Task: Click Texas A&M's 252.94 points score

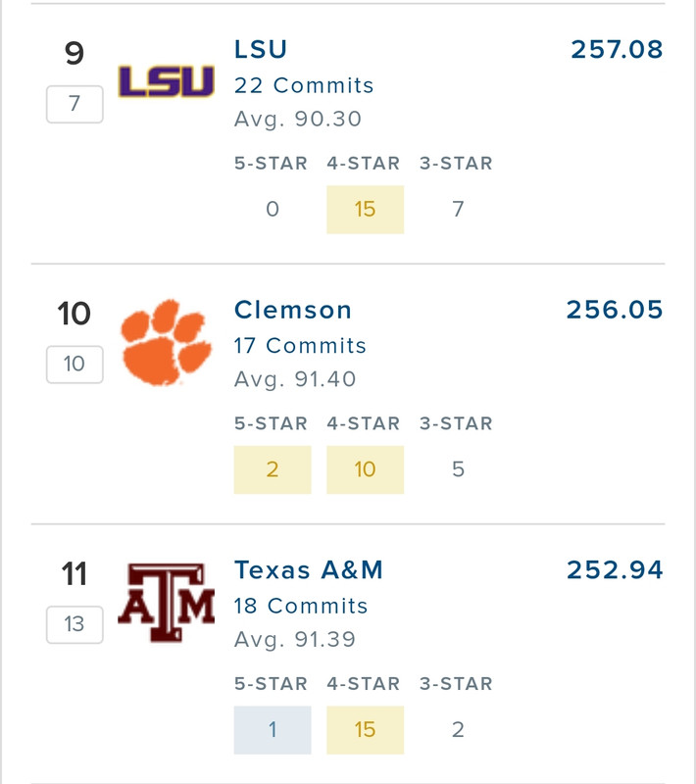Action: 615,570
